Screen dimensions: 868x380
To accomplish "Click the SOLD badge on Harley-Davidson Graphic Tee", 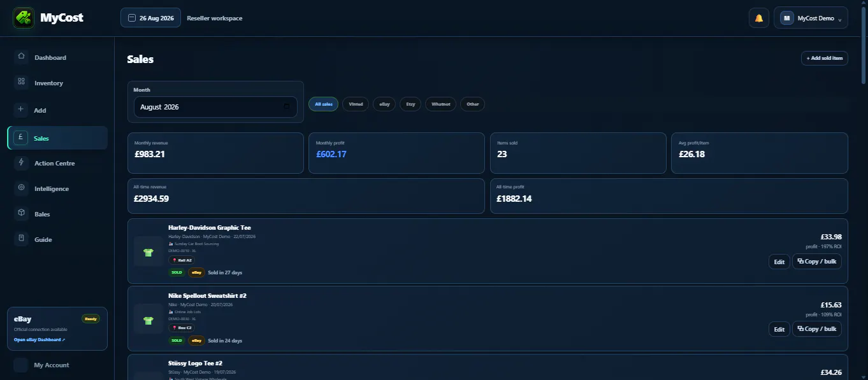I will pos(177,272).
